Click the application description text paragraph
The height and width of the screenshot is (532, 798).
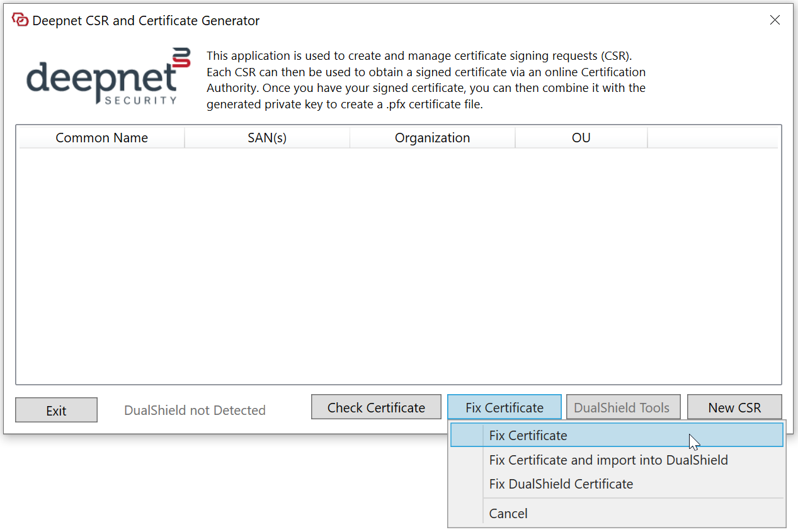(426, 80)
